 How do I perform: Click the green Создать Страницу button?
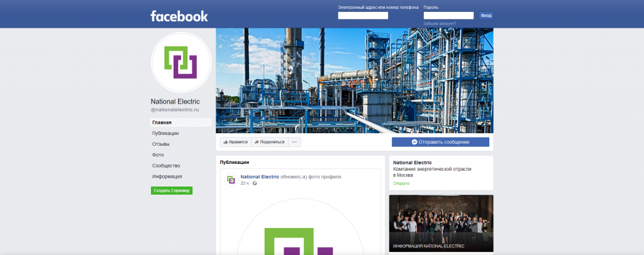coord(172,191)
